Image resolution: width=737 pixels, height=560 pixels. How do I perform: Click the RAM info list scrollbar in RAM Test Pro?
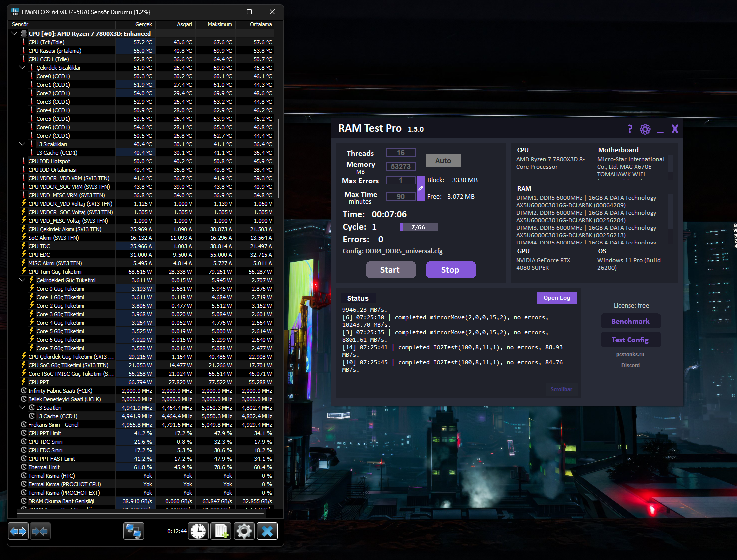point(671,212)
